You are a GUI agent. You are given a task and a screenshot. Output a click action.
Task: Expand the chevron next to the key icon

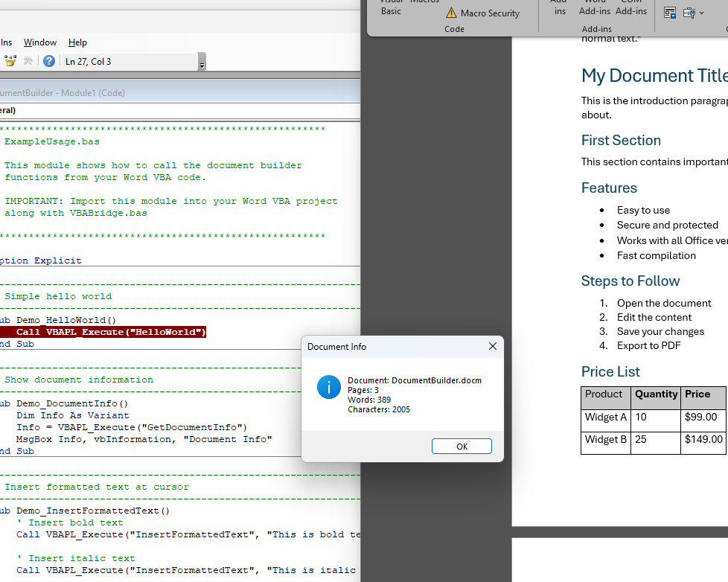pyautogui.click(x=703, y=13)
